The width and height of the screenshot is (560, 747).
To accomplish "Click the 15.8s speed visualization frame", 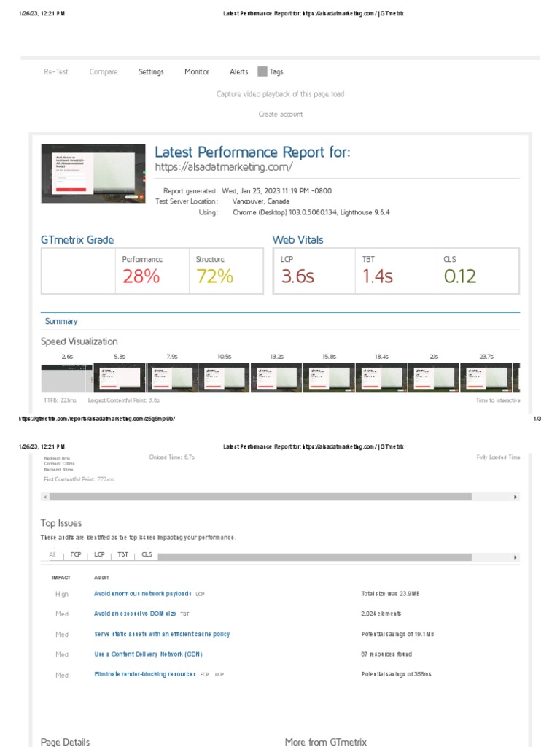I will click(329, 379).
